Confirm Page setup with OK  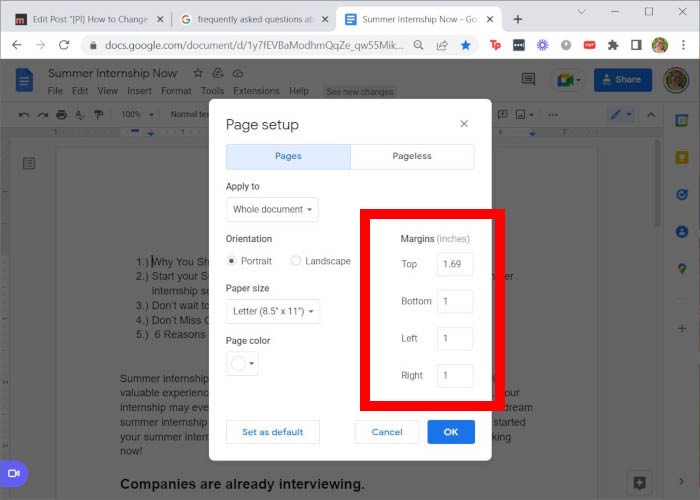(451, 432)
